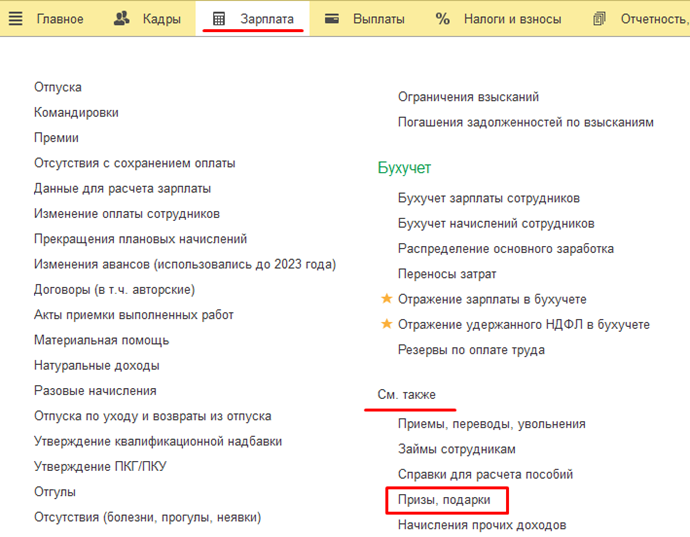The image size is (690, 537).
Task: Open Погашения задолженностей по взысканиям
Action: click(x=526, y=122)
